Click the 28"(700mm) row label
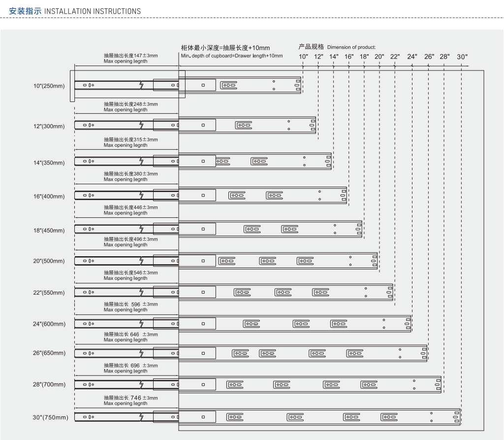504x440 pixels. tap(49, 384)
